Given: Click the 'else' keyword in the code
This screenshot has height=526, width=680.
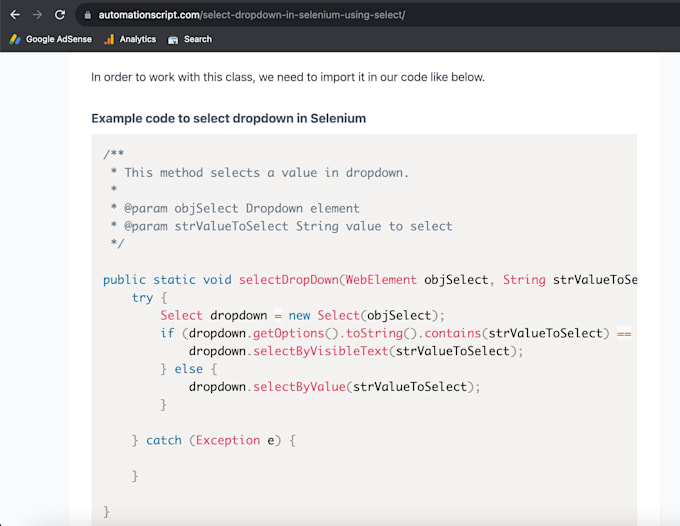Looking at the screenshot, I should click(189, 369).
